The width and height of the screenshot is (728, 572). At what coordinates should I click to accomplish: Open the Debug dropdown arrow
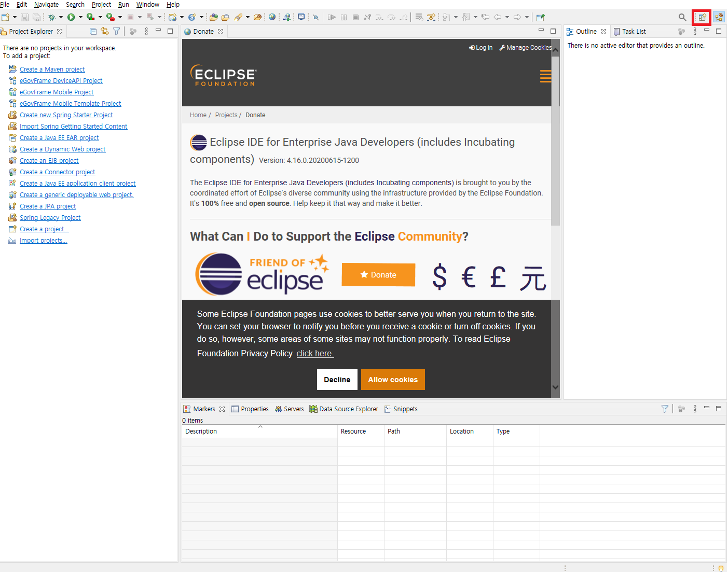(x=61, y=17)
